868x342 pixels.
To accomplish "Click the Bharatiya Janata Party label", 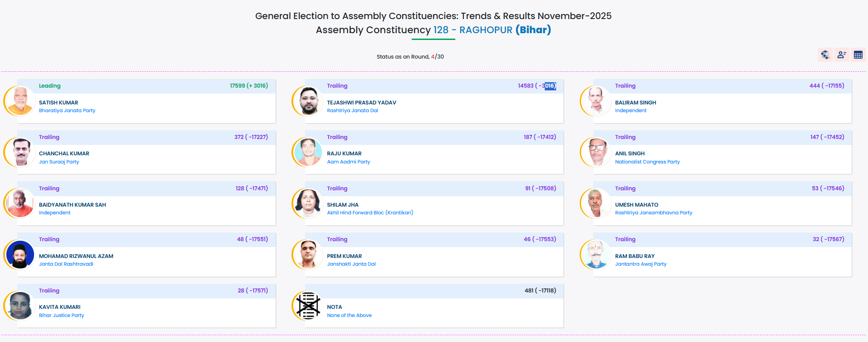I will point(67,110).
